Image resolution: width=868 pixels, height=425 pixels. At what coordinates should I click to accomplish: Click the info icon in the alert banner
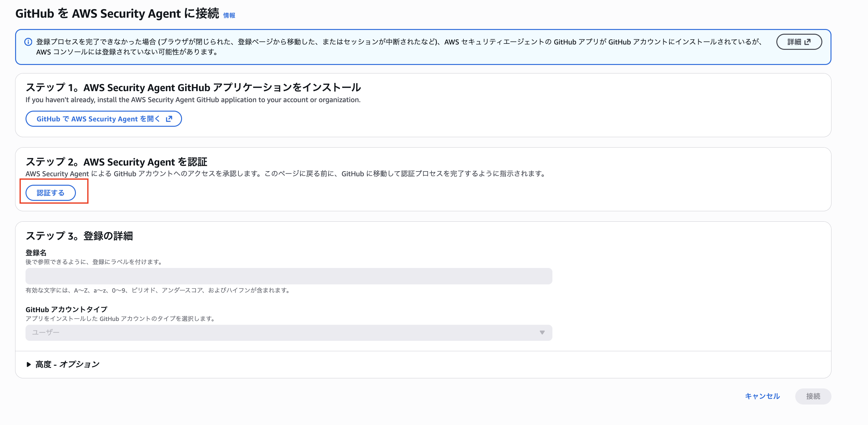point(28,42)
